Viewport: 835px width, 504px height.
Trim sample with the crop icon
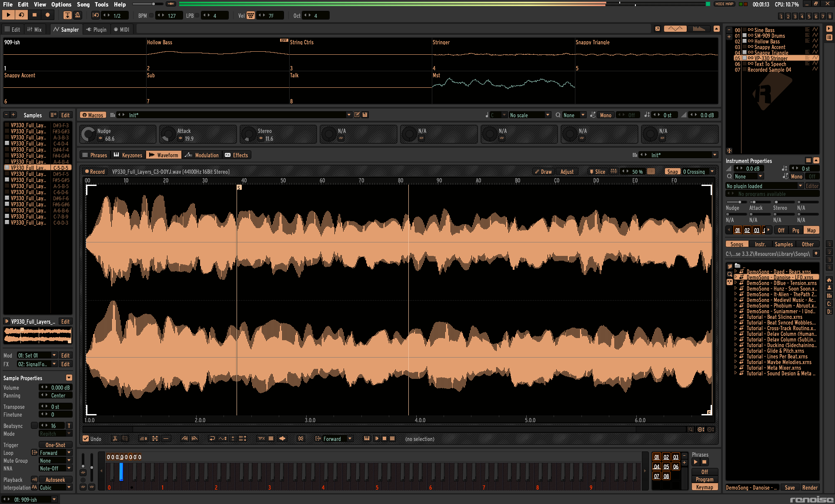(x=125, y=439)
